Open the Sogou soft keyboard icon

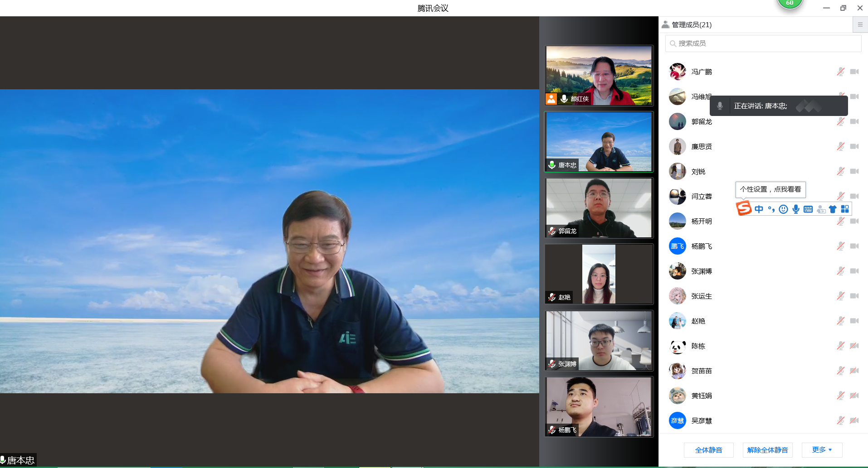pos(808,209)
